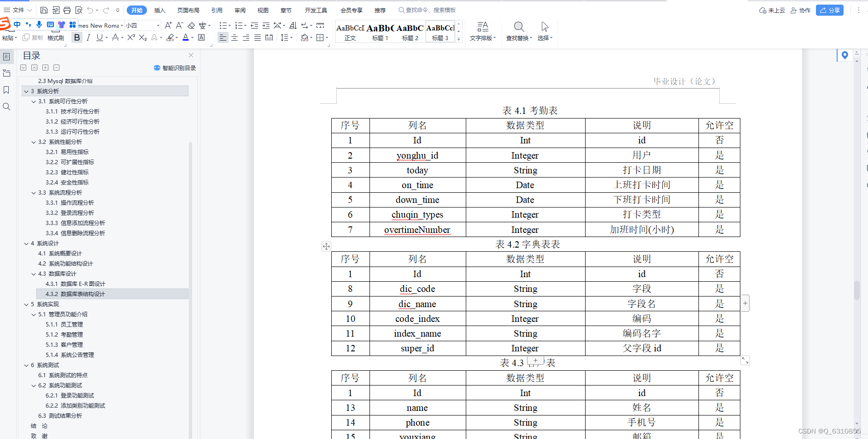Switch to 插入 ribbon tab

[159, 10]
